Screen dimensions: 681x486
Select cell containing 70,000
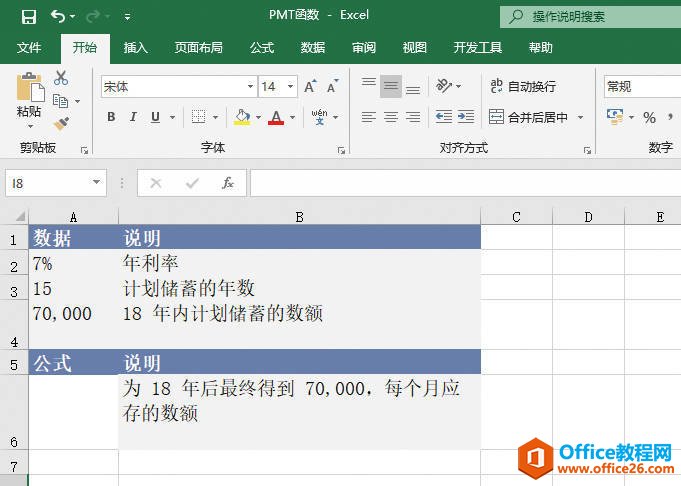pyautogui.click(x=73, y=324)
